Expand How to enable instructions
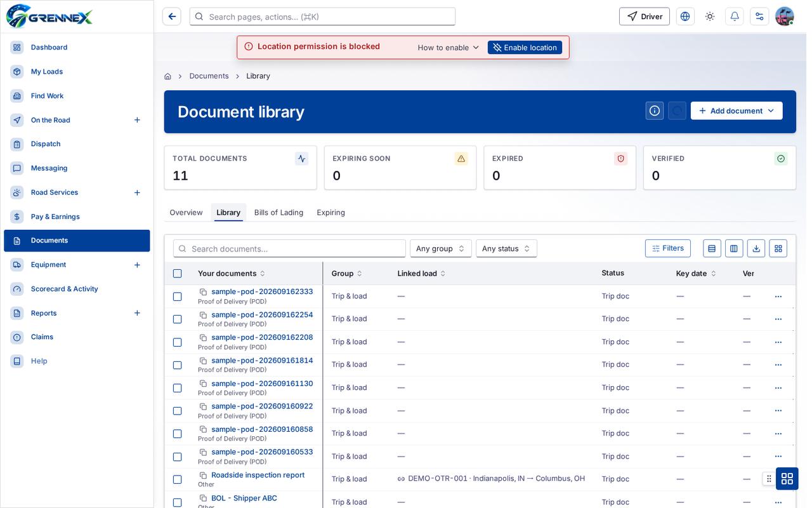 (449, 48)
